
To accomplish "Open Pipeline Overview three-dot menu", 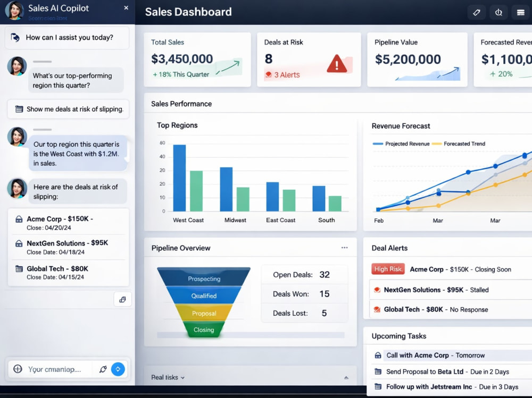I will [344, 248].
